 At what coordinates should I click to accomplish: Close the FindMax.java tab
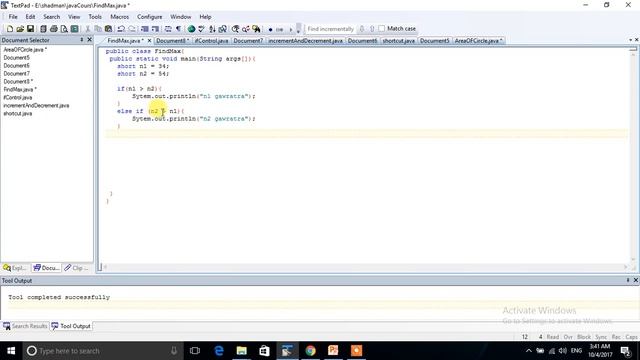149,40
